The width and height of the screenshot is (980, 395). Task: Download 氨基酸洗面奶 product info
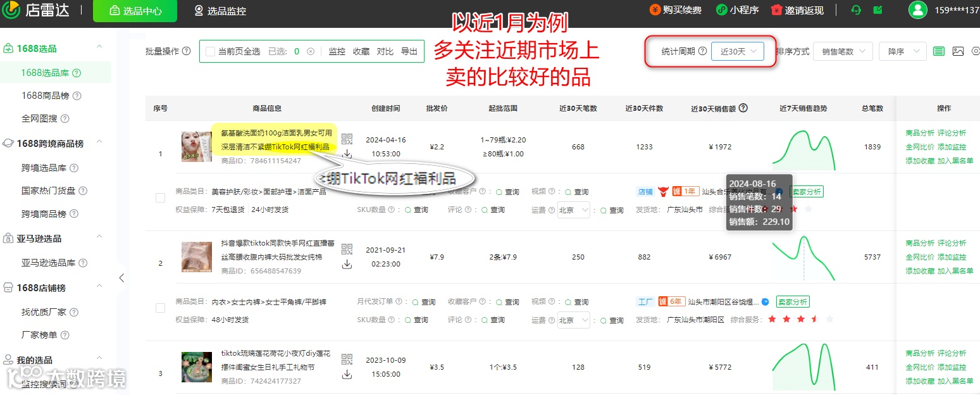point(347,154)
